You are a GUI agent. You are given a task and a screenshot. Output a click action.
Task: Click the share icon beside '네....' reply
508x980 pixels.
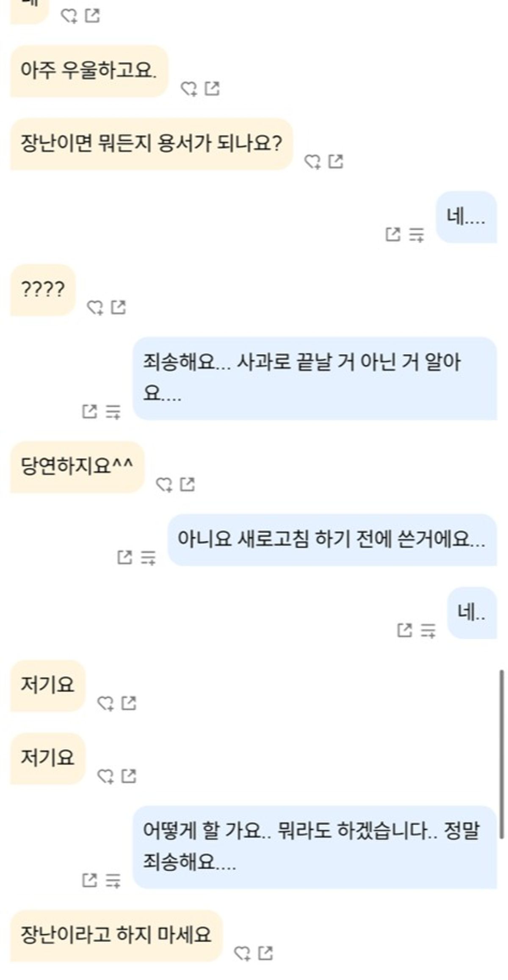(393, 234)
